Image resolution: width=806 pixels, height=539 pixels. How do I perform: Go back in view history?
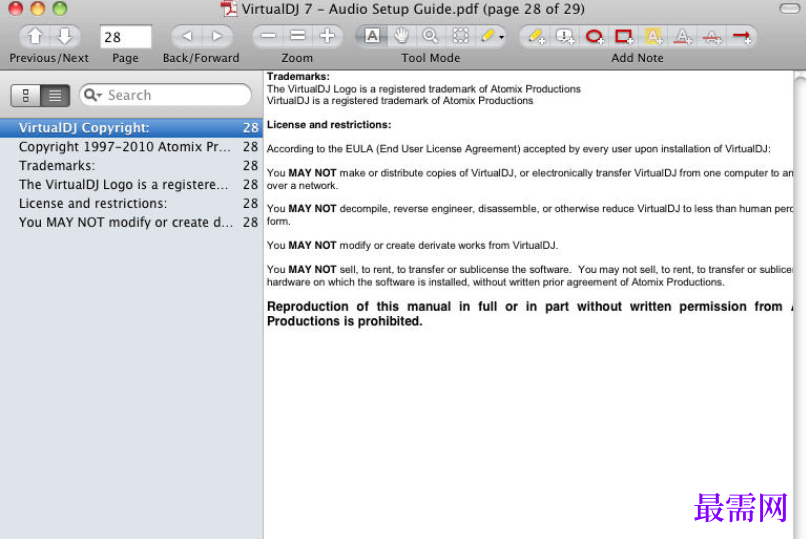(x=187, y=36)
